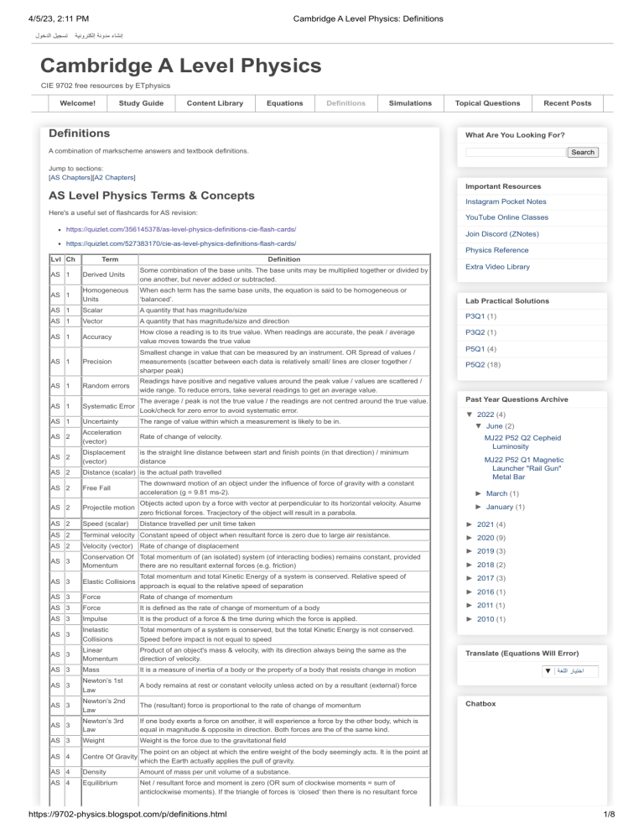Viewport: 644px width, 834px height.
Task: Open the Instagram Pocket Notes link
Action: click(506, 201)
